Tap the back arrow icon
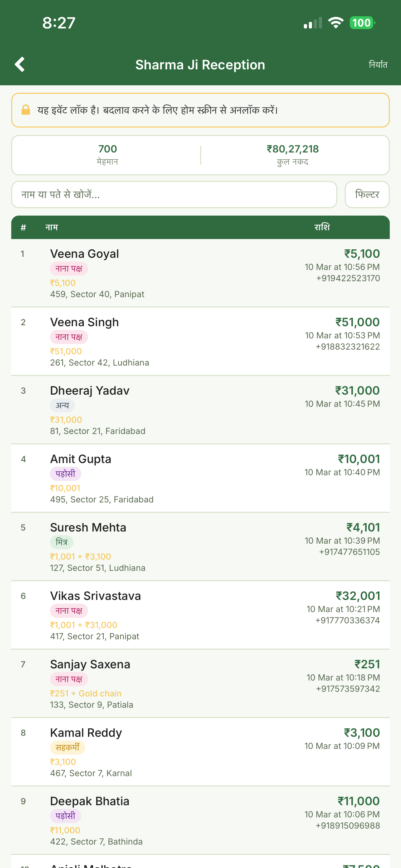Viewport: 401px width, 868px height. 20,64
